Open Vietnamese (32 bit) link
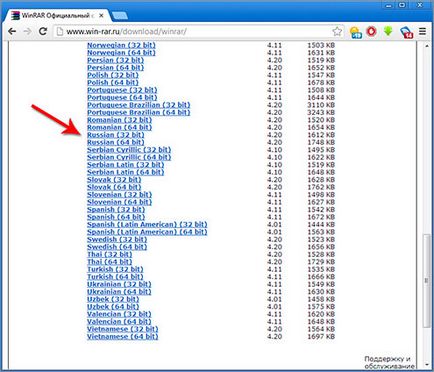 [123, 329]
